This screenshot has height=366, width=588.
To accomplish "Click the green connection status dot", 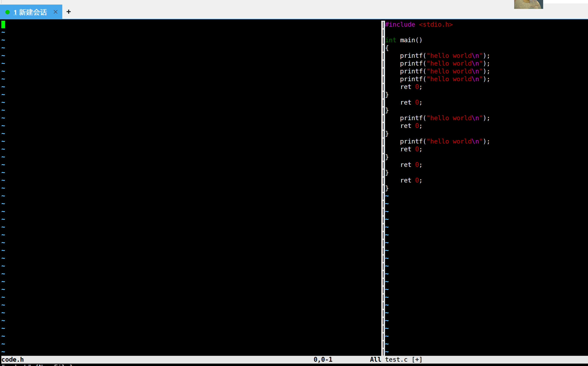I will [x=8, y=12].
